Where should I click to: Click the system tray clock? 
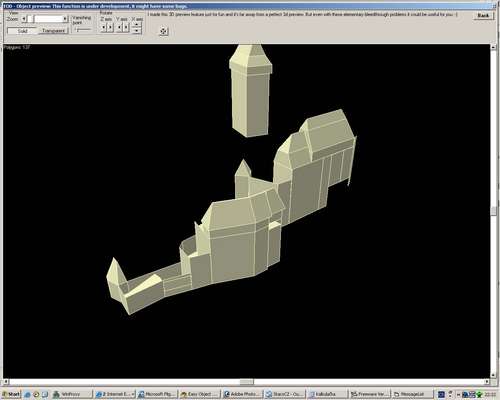pyautogui.click(x=490, y=395)
